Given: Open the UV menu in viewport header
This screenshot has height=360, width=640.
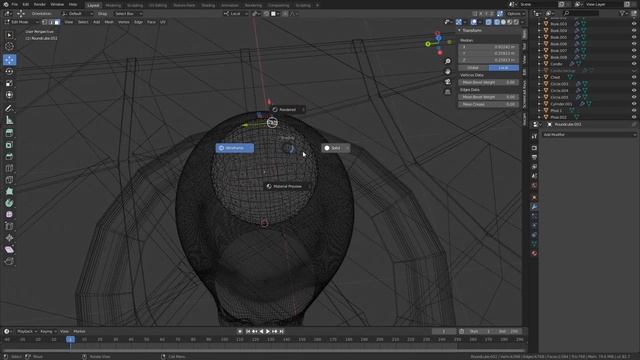Looking at the screenshot, I should point(163,22).
